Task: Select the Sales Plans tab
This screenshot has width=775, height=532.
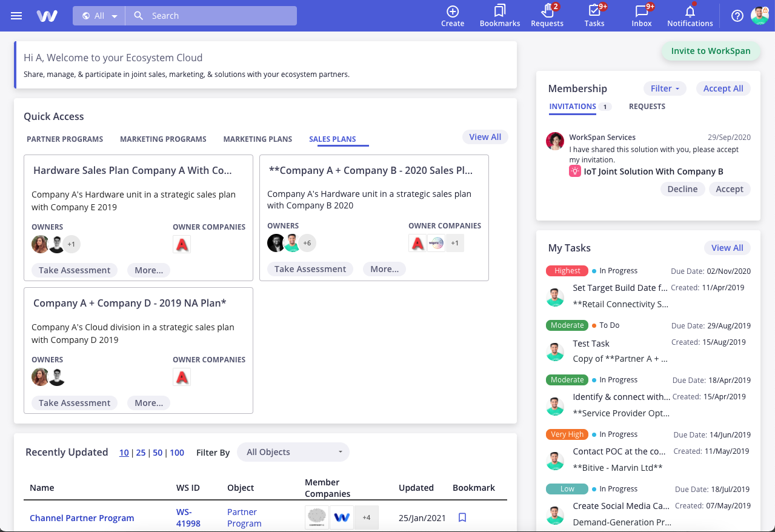Action: pos(333,139)
